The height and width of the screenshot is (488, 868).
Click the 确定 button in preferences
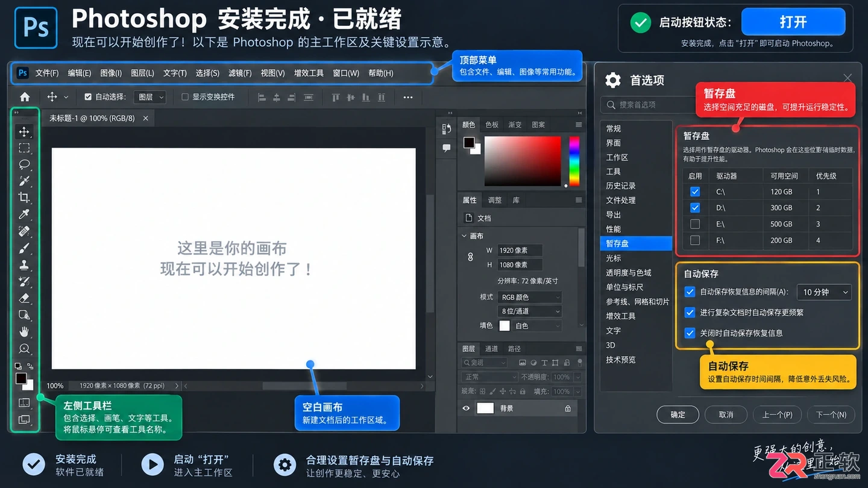(x=678, y=414)
